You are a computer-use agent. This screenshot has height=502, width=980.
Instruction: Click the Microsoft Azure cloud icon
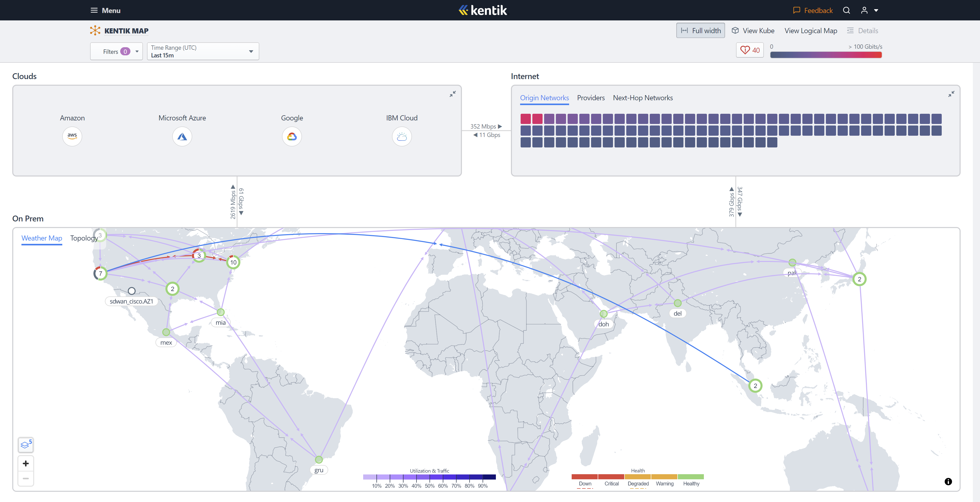click(182, 136)
